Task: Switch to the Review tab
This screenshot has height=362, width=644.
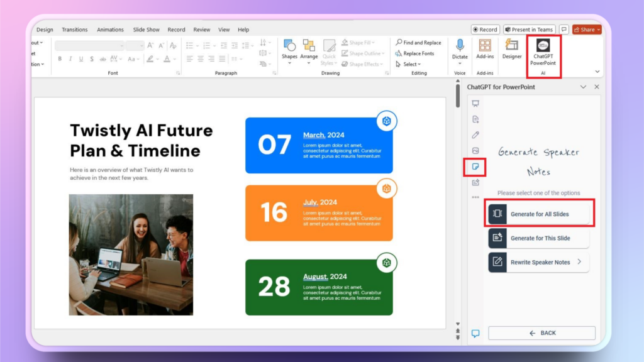Action: [202, 30]
